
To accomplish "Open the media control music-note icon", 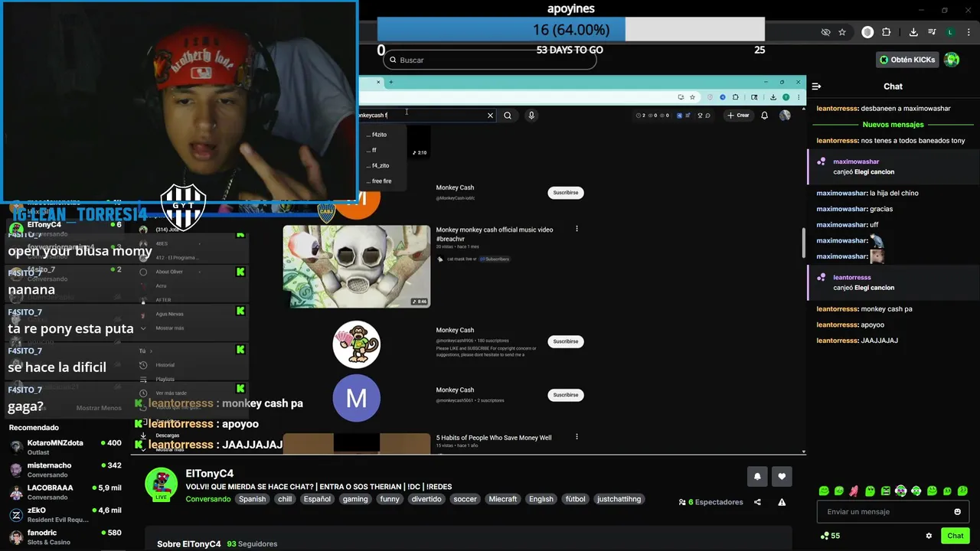I will 932,32.
